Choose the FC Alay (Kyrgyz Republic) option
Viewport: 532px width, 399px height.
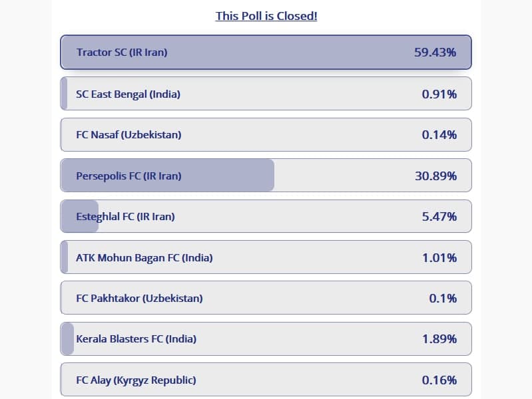tap(266, 380)
